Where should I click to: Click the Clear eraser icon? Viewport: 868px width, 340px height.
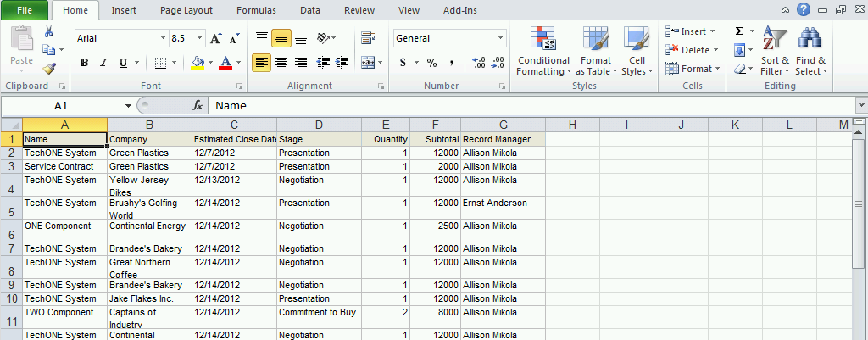[x=739, y=70]
